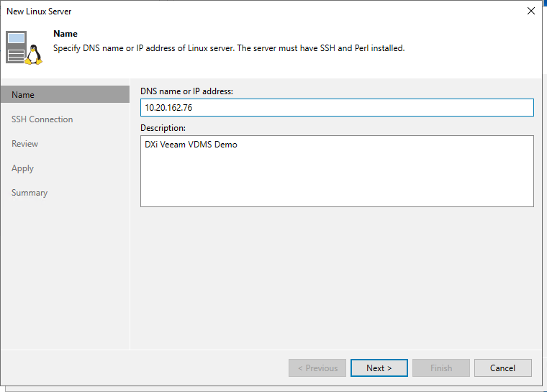The height and width of the screenshot is (392, 547).
Task: Cancel the New Linux Server wizard
Action: (x=502, y=368)
